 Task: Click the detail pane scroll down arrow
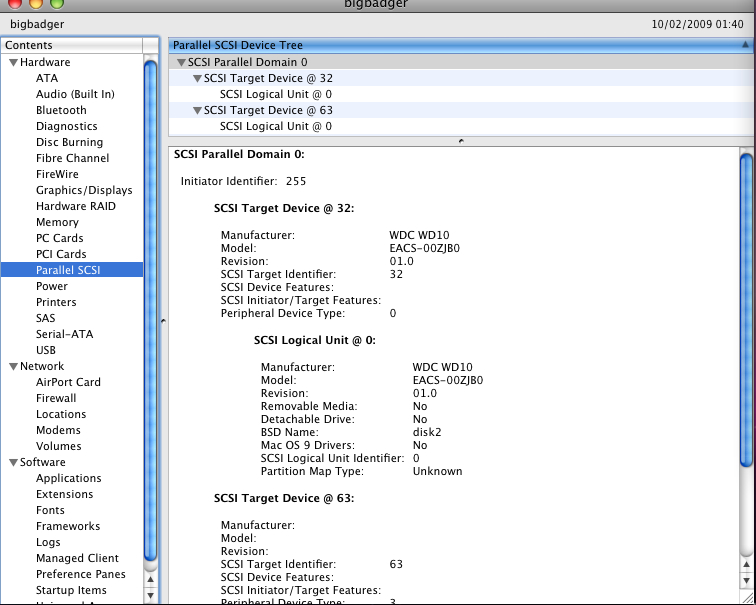pyautogui.click(x=746, y=580)
